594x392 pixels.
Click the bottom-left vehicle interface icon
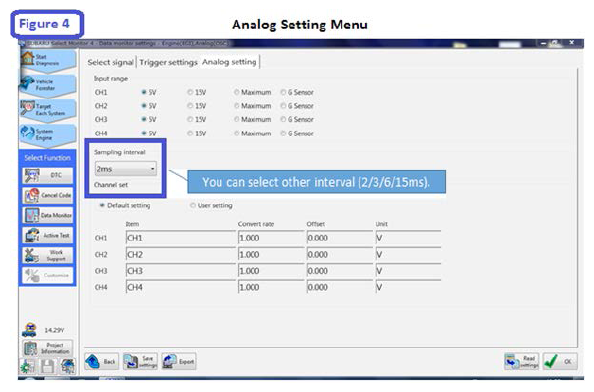(x=68, y=367)
